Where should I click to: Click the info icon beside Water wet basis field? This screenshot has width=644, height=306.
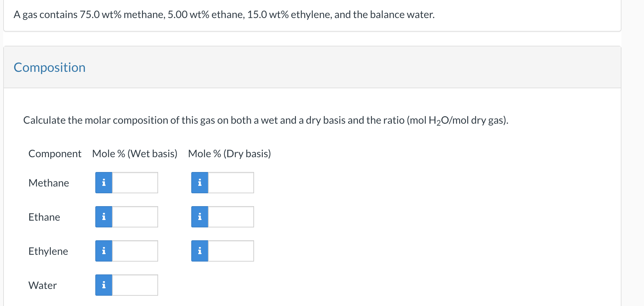pyautogui.click(x=104, y=285)
